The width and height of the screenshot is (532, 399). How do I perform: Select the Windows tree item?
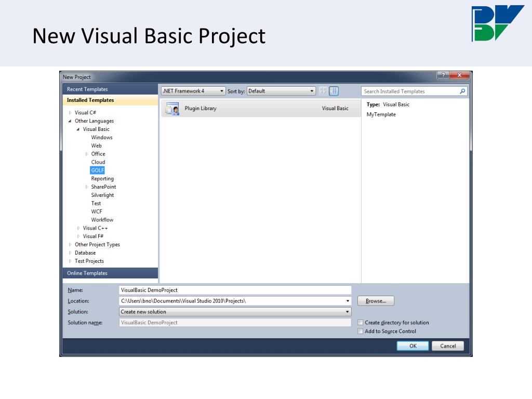tap(102, 137)
